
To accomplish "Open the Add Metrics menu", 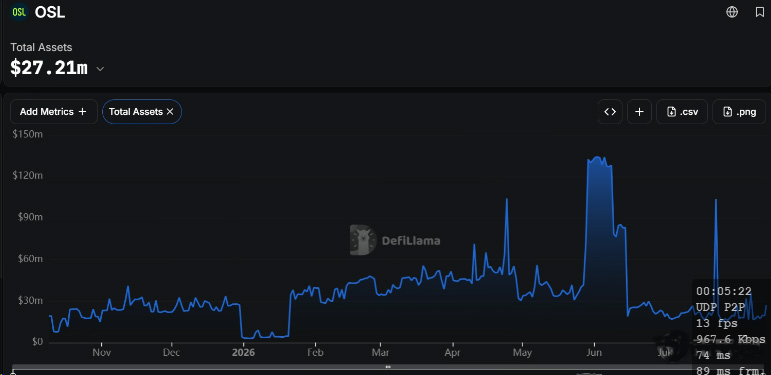I will coord(54,112).
